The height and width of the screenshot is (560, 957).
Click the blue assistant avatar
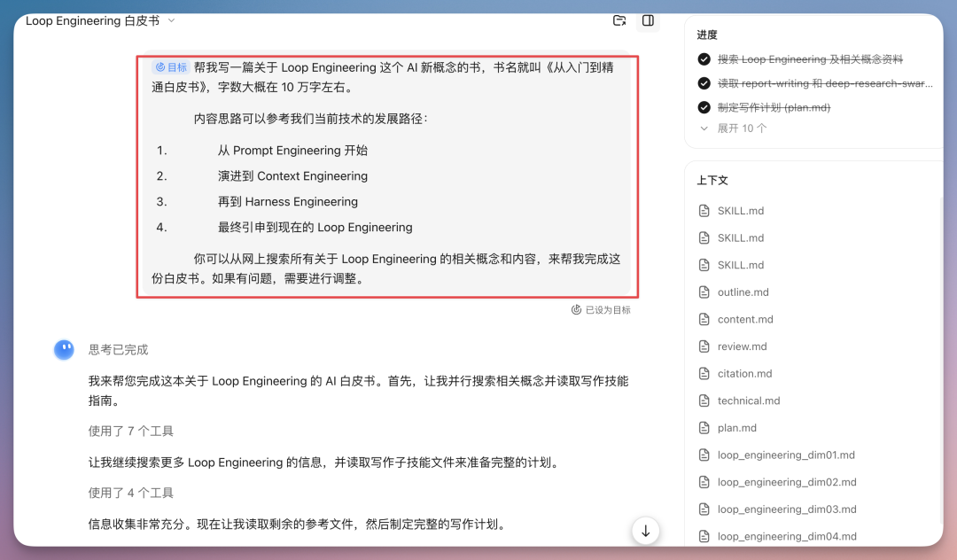(x=64, y=349)
